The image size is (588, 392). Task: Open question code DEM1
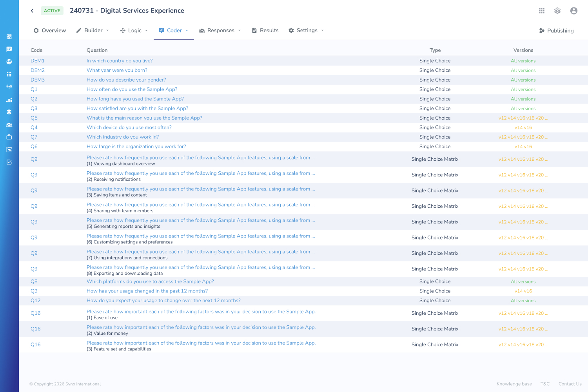(38, 61)
